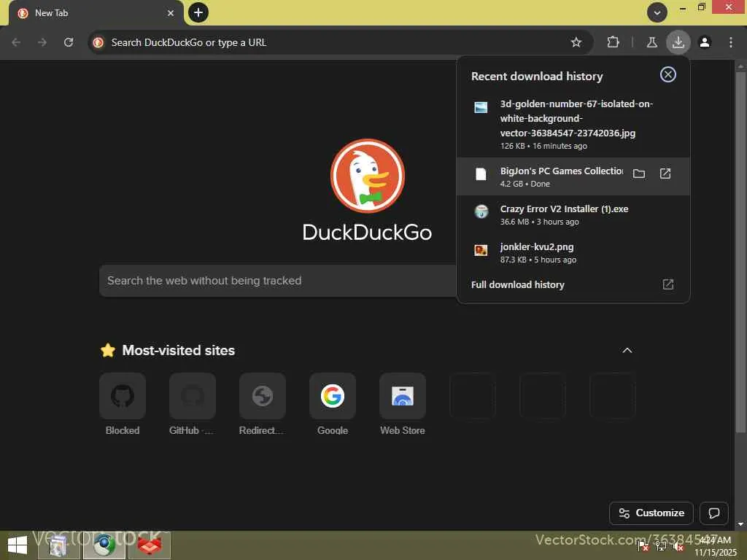Click the full download history external-link icon
Screen dimensions: 747x560
click(x=668, y=284)
